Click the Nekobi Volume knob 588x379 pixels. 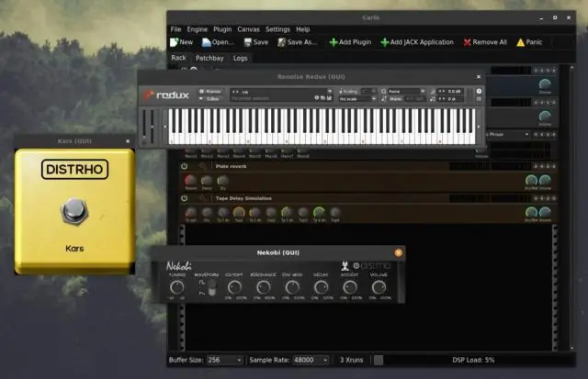379,287
